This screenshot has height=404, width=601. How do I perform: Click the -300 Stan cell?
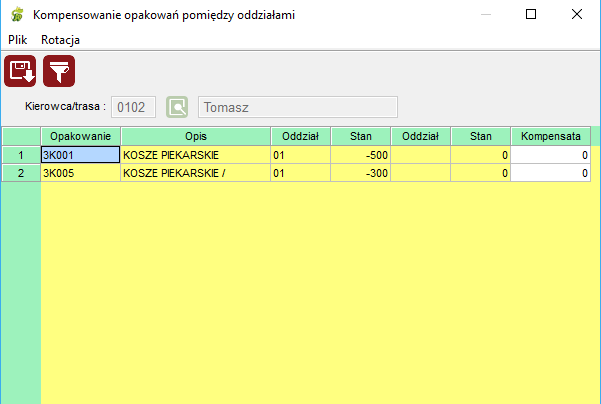pyautogui.click(x=360, y=173)
